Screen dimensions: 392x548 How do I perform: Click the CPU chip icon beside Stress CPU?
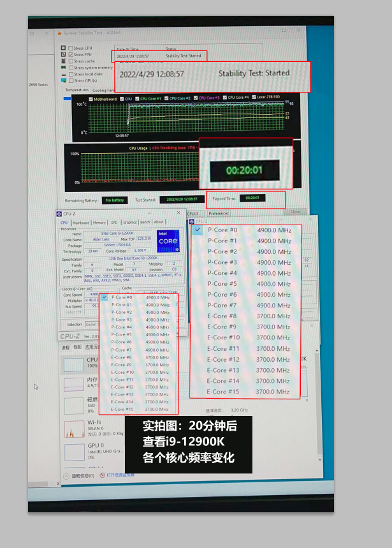[x=63, y=48]
